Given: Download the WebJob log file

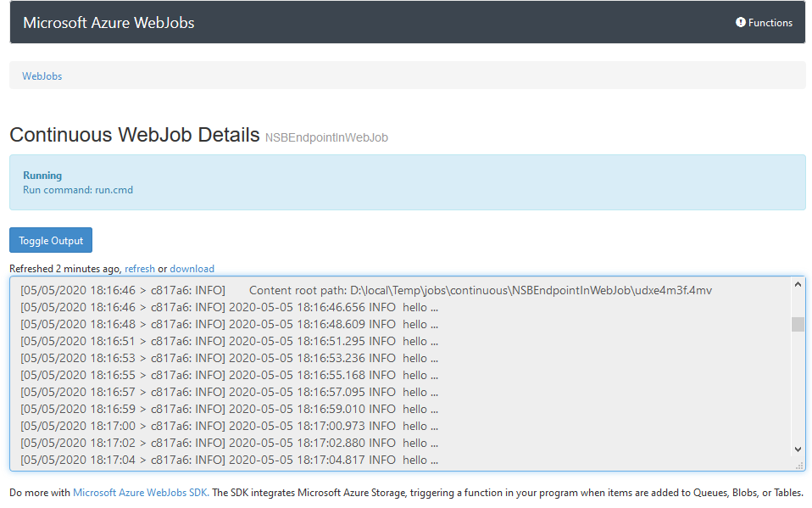Looking at the screenshot, I should (192, 268).
